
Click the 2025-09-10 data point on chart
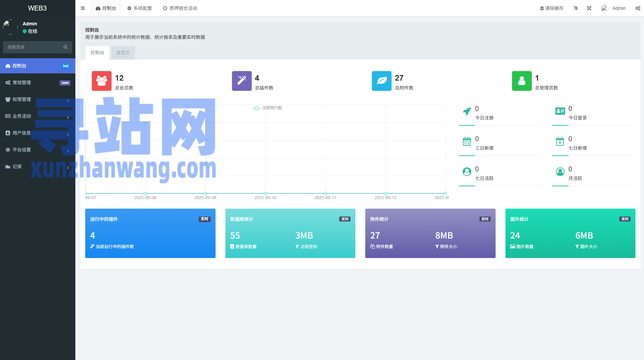pyautogui.click(x=265, y=193)
